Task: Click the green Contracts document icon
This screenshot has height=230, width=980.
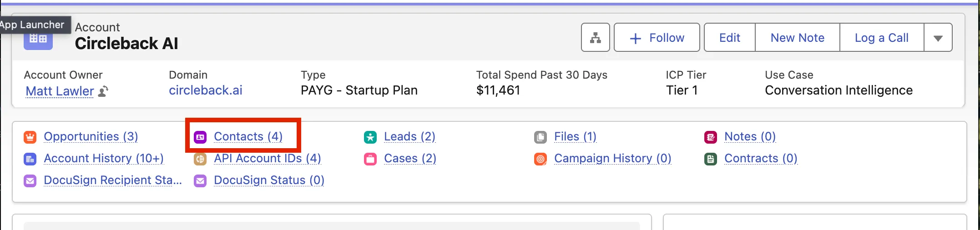Action: point(711,159)
